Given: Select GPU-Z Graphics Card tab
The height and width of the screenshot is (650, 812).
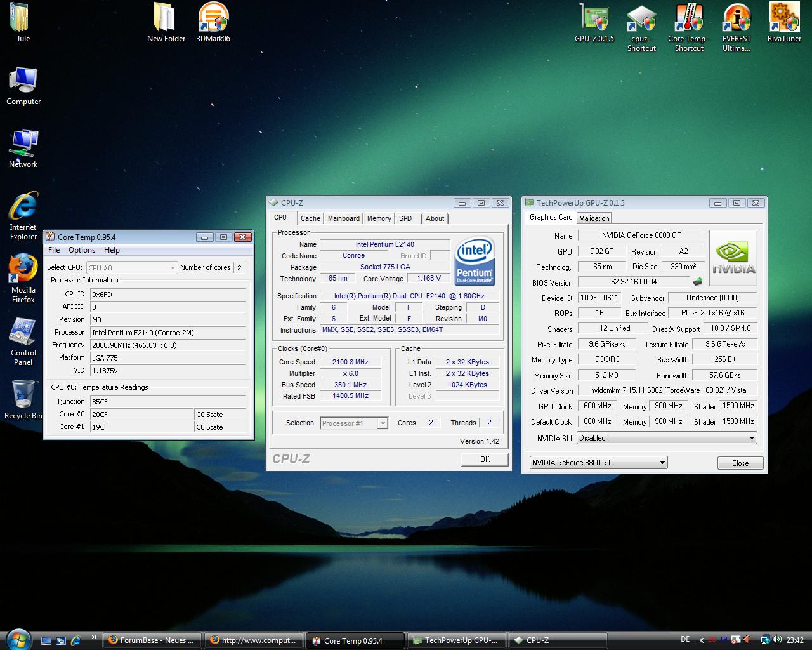Looking at the screenshot, I should (551, 217).
